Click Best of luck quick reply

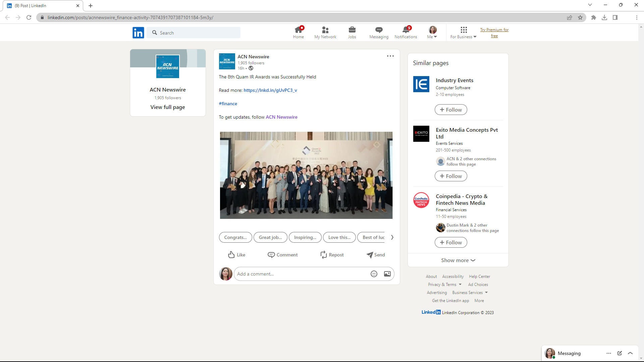(371, 237)
